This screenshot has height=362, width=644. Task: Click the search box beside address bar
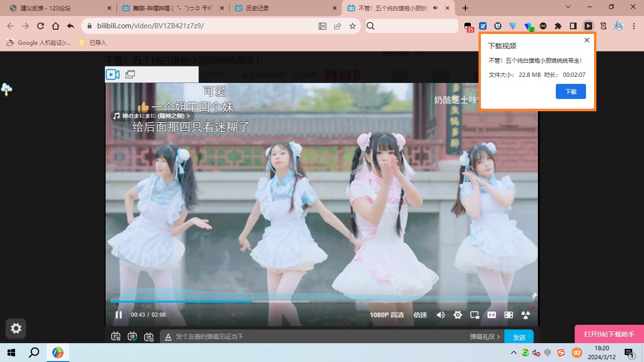tap(412, 26)
